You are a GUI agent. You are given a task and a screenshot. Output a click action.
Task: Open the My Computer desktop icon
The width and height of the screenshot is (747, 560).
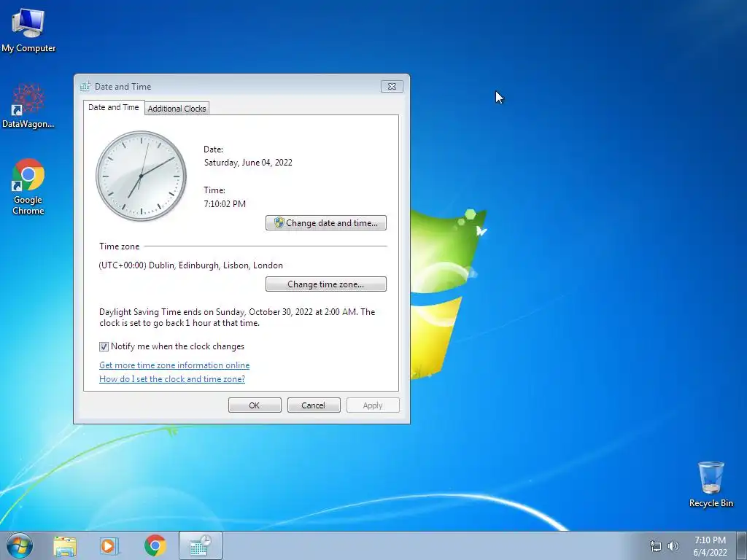(28, 29)
